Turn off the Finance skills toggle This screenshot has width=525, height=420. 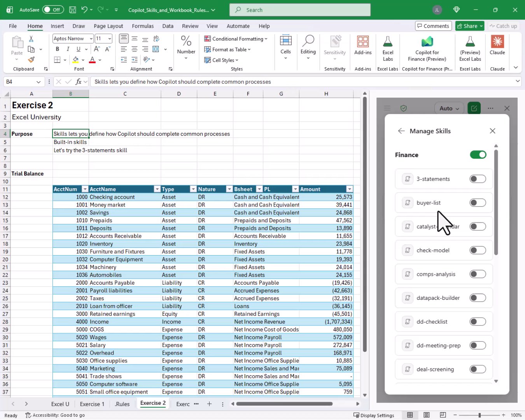(478, 155)
